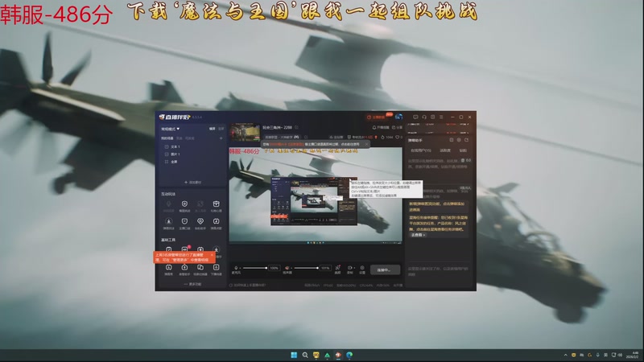
Task: Open the bookmark icon in title bar
Action: click(x=432, y=117)
